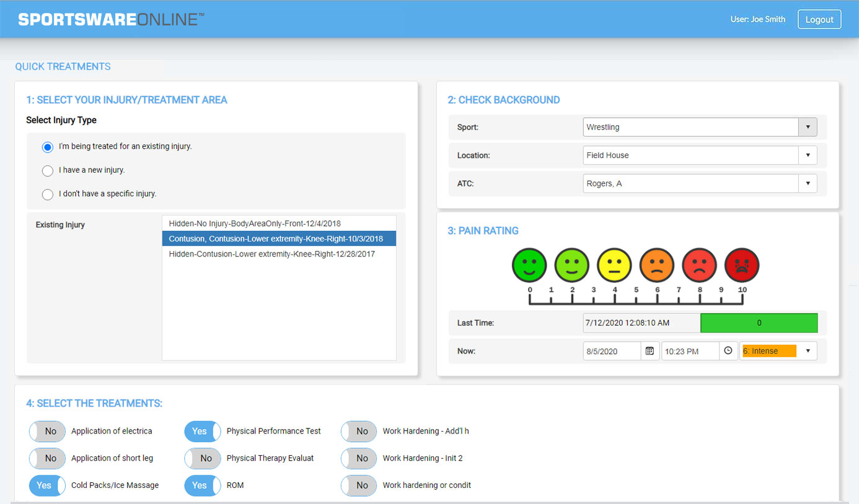The image size is (859, 504).
Task: Click the green face above pain level 2
Action: (571, 265)
